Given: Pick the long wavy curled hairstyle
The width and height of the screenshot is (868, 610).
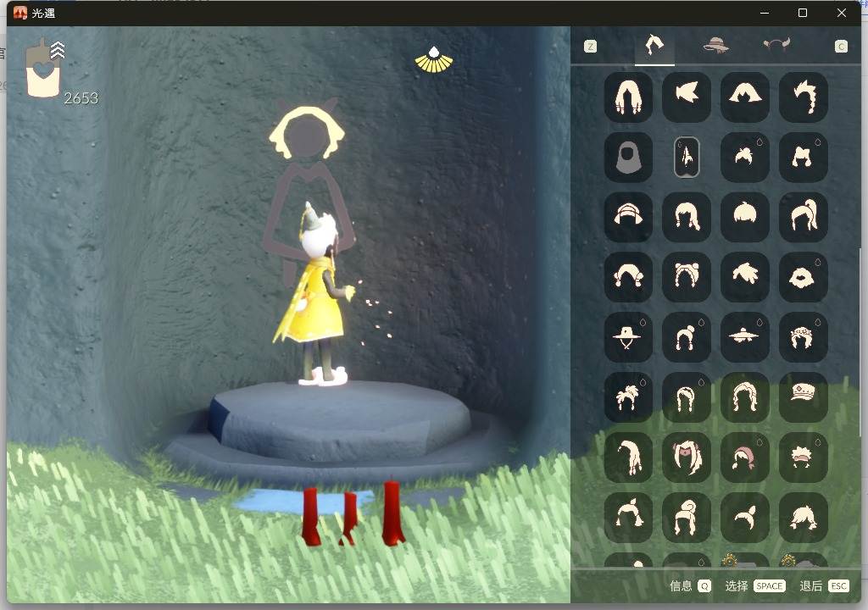Looking at the screenshot, I should tap(745, 396).
